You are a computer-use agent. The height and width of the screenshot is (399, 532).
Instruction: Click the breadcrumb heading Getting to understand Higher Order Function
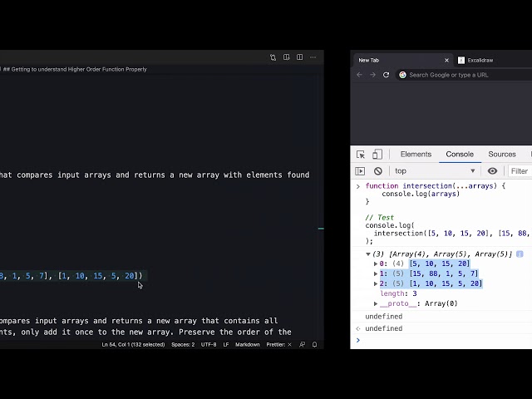[x=75, y=69]
